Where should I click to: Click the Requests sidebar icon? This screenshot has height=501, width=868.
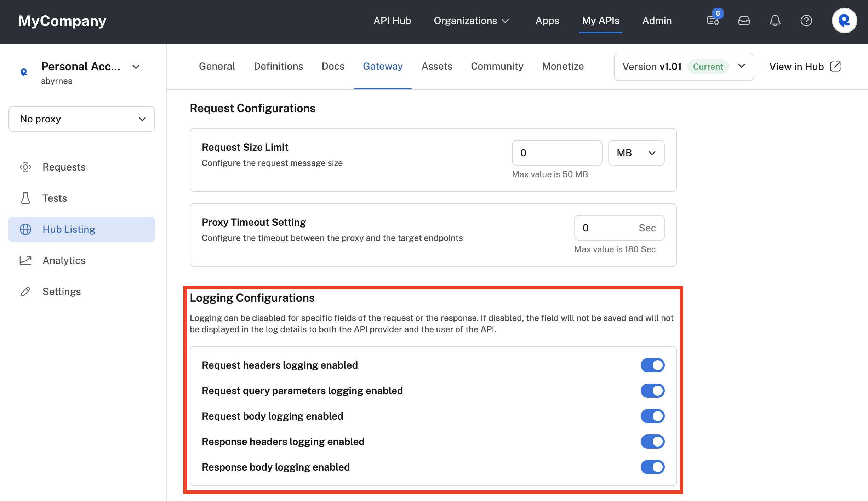(x=25, y=167)
